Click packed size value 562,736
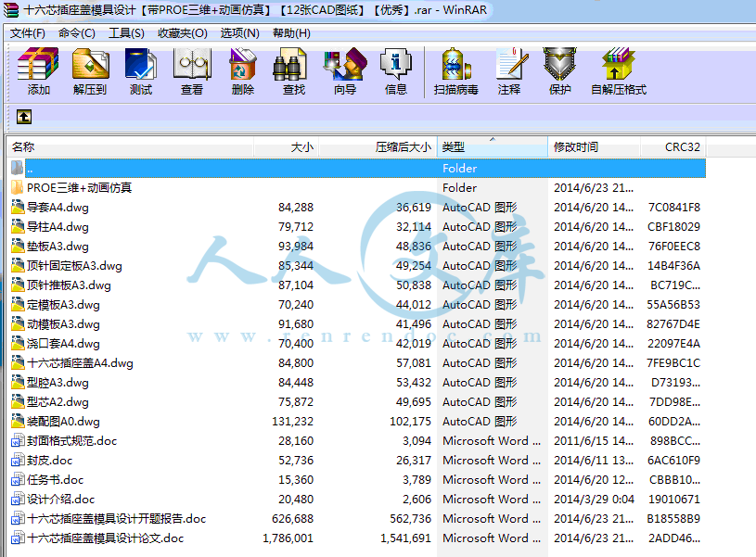 (x=410, y=518)
